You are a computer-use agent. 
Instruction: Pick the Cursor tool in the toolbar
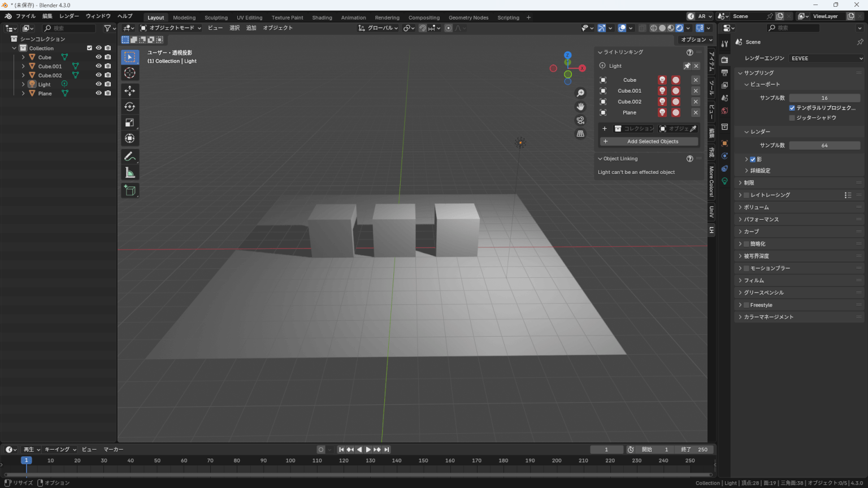coord(130,72)
